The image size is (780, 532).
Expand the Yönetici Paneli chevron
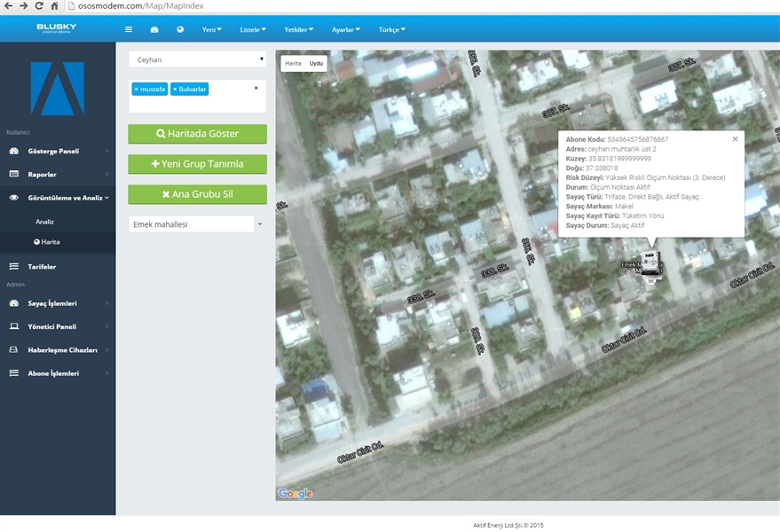107,326
